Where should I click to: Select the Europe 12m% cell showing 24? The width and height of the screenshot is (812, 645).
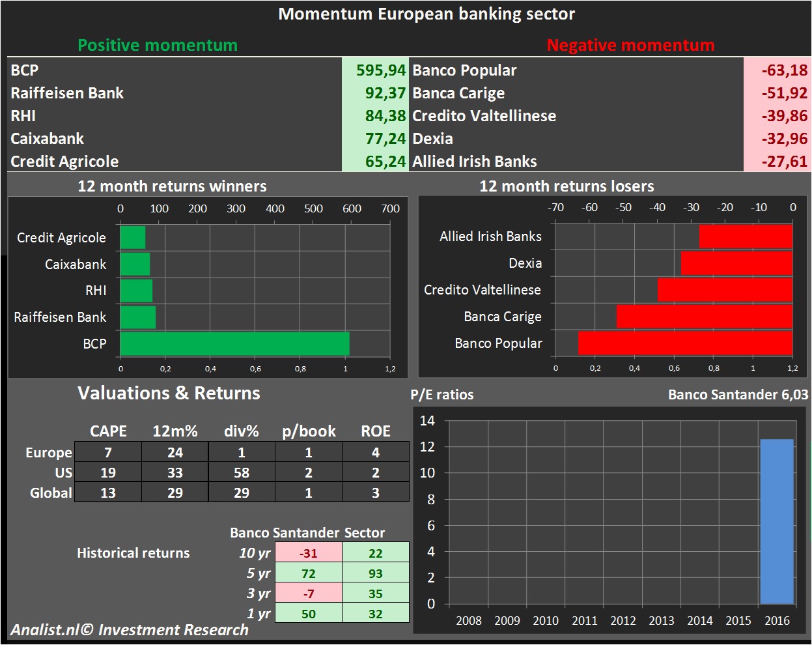[175, 452]
